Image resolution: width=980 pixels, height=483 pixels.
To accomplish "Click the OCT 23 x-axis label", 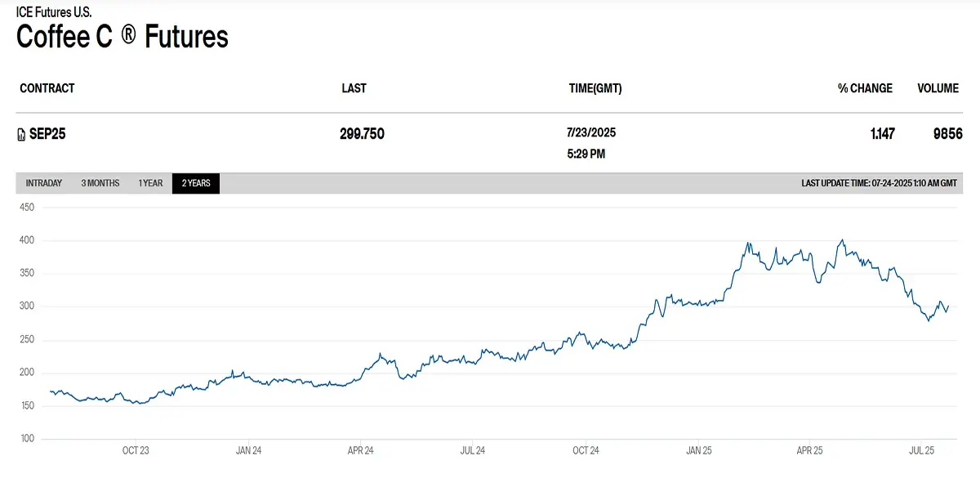I will [x=136, y=450].
